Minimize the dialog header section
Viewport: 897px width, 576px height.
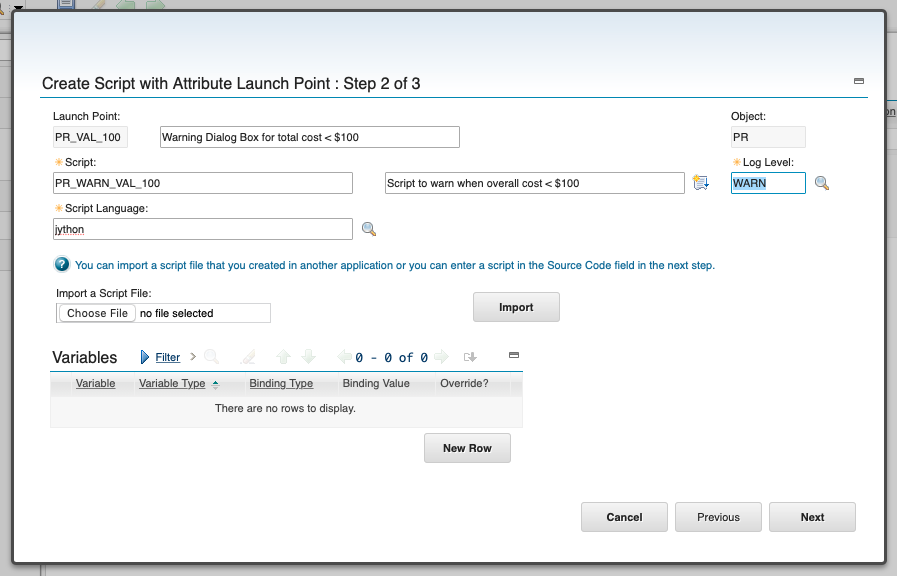(859, 81)
